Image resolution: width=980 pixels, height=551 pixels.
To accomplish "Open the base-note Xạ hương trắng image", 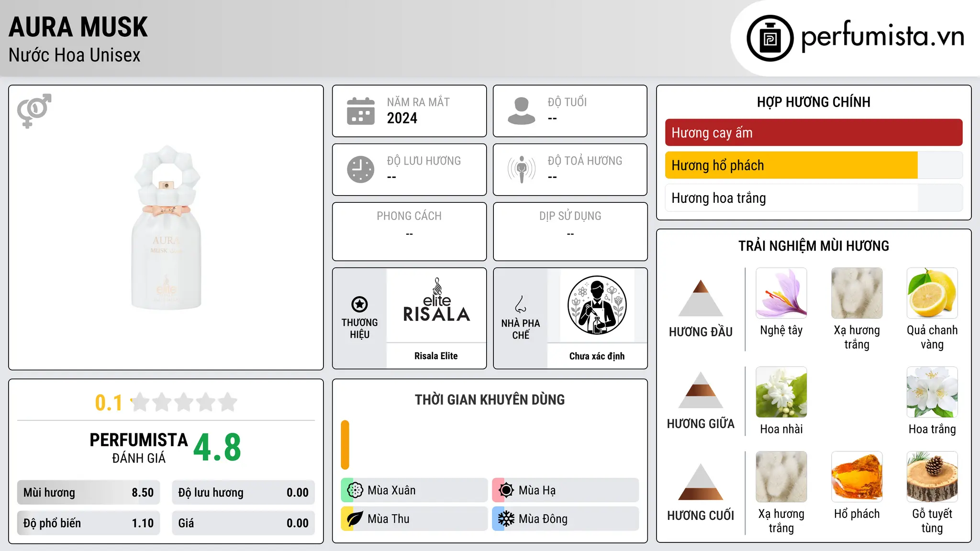I will click(x=781, y=477).
